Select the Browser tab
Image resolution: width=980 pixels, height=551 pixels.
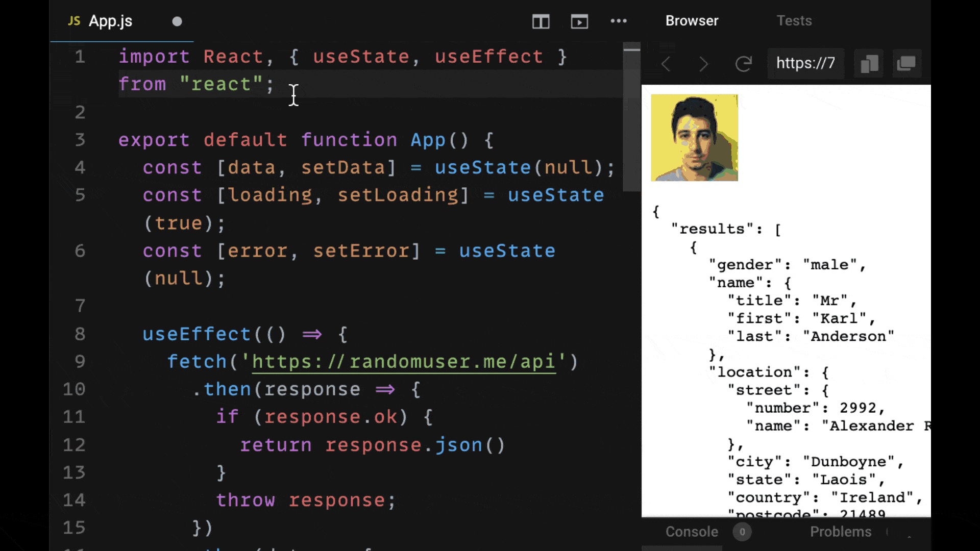click(x=692, y=20)
